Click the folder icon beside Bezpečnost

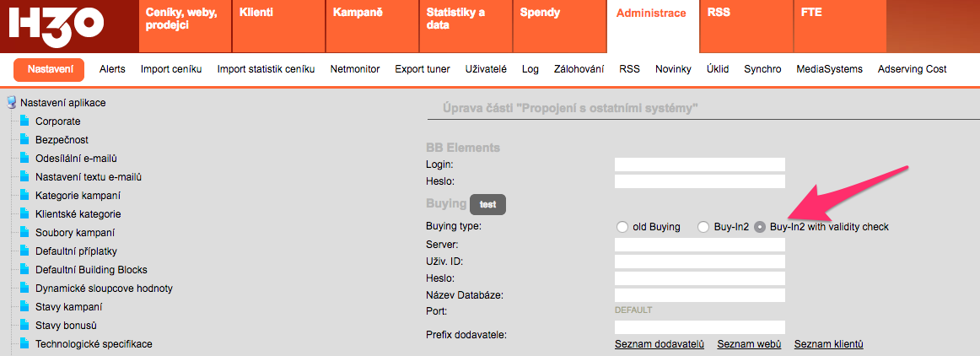pyautogui.click(x=24, y=140)
